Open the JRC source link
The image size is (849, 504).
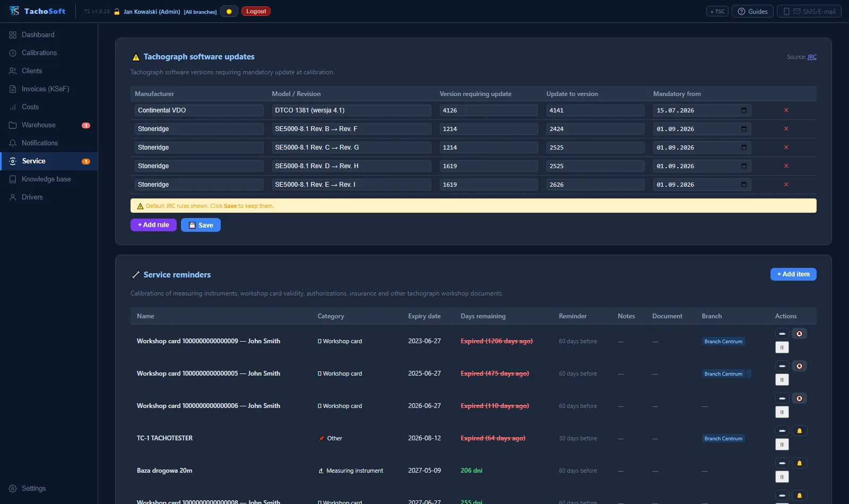(812, 57)
